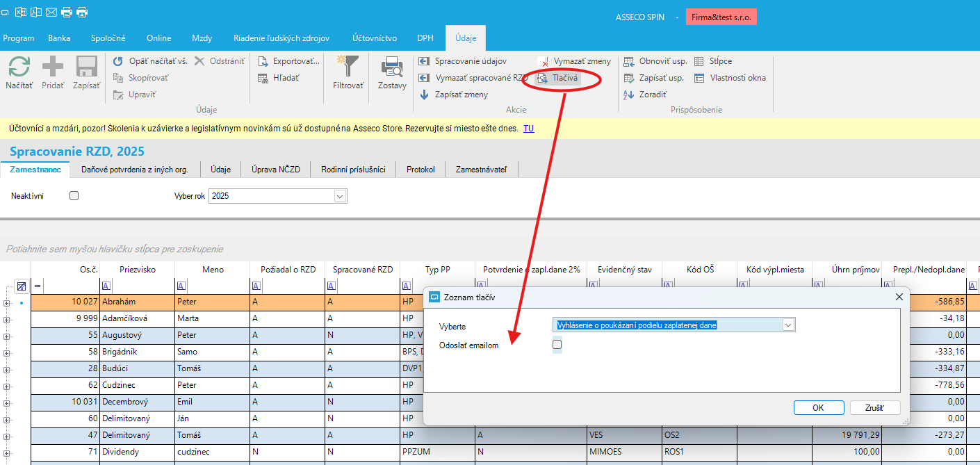Follow the TU link in yellow banner
Screen dimensions: 980x465
[x=528, y=128]
